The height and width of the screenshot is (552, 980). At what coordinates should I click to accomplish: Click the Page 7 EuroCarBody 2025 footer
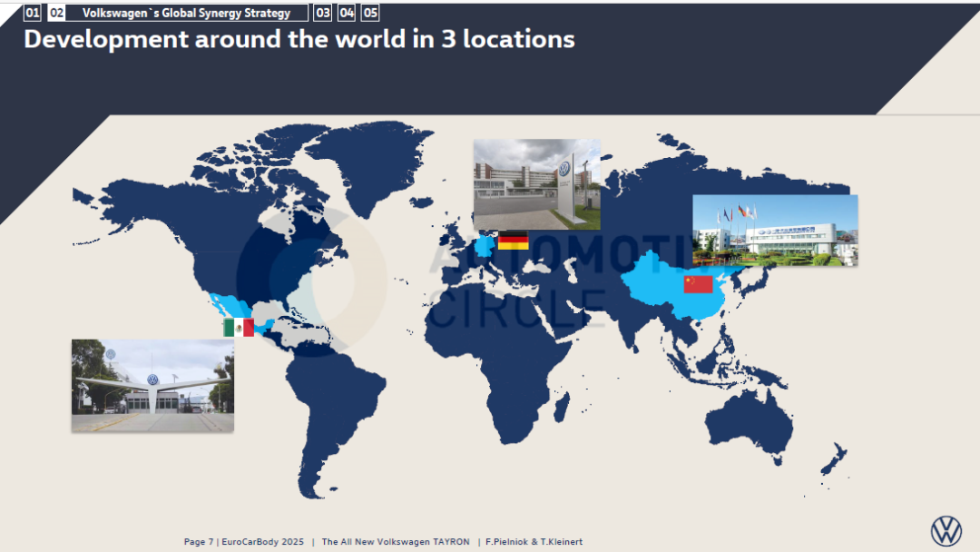tap(243, 542)
